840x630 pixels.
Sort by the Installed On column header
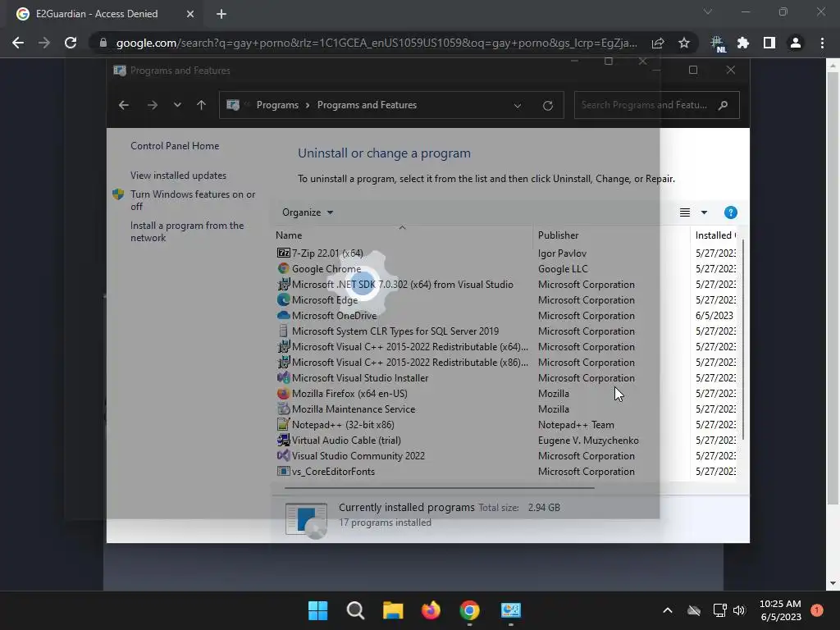pos(714,235)
